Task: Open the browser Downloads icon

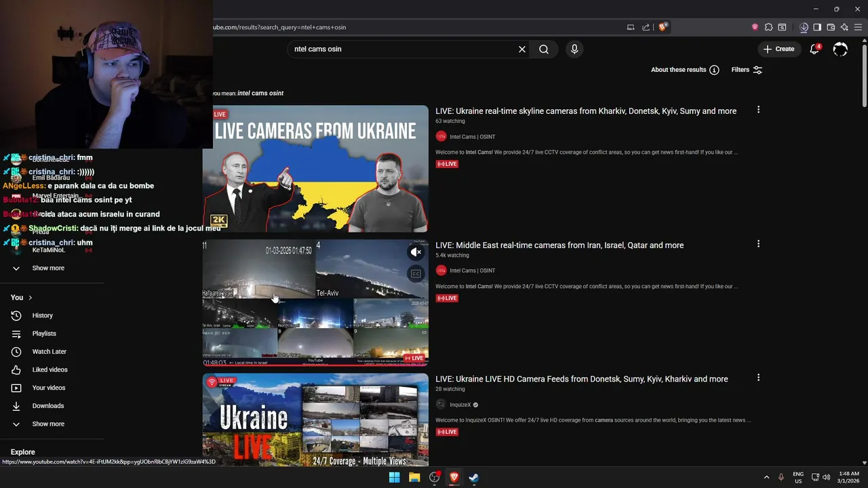Action: point(804,27)
